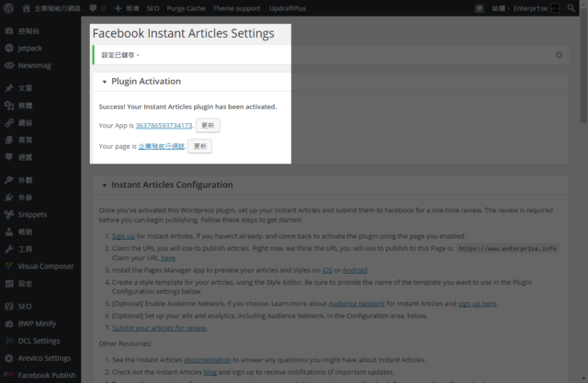Click the site name in admin bar
This screenshot has height=383, width=588.
[57, 8]
